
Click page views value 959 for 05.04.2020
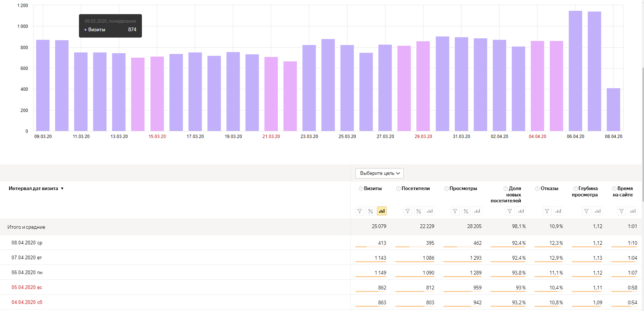(478, 288)
